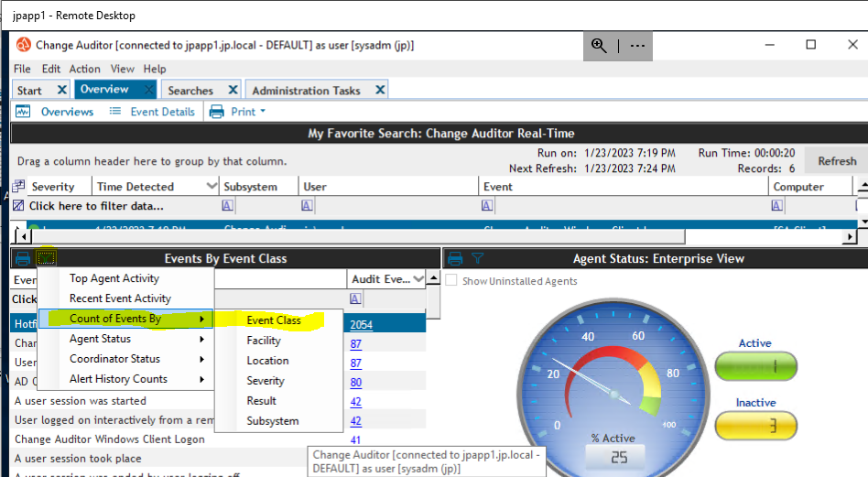Click the highlighted overview selector icon
868x477 pixels.
[x=46, y=258]
